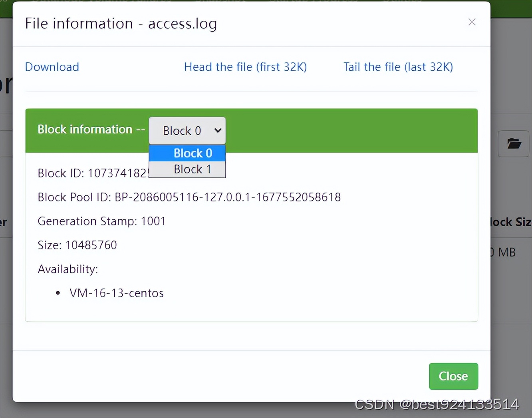Image resolution: width=532 pixels, height=418 pixels.
Task: Click the folder icon behind the dialog
Action: coord(514,143)
